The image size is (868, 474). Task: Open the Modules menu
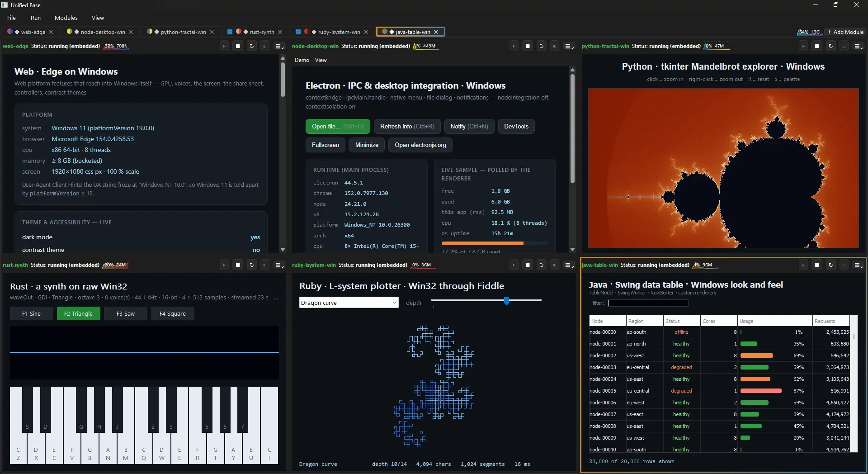[66, 18]
